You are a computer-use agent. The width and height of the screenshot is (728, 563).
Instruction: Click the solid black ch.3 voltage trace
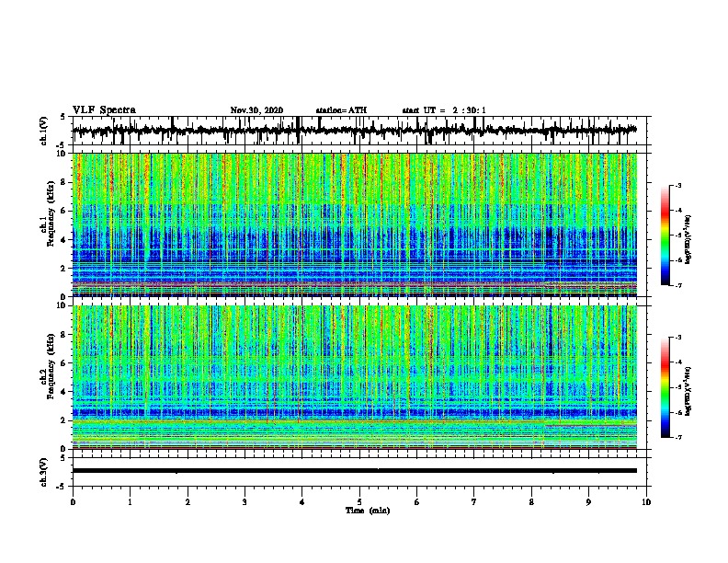coord(354,471)
